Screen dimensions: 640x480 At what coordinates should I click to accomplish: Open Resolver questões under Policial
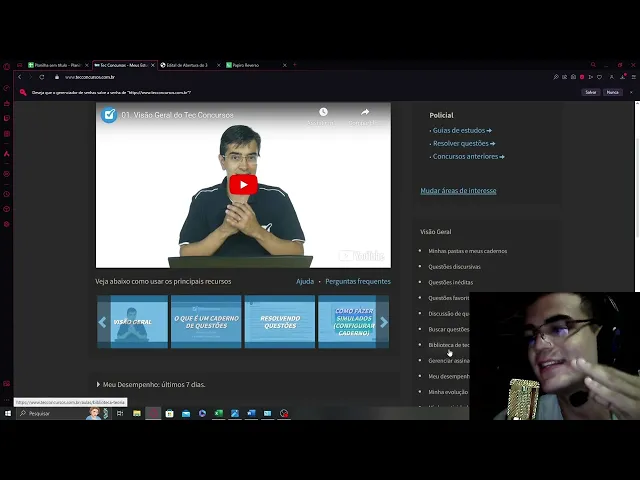pyautogui.click(x=464, y=143)
